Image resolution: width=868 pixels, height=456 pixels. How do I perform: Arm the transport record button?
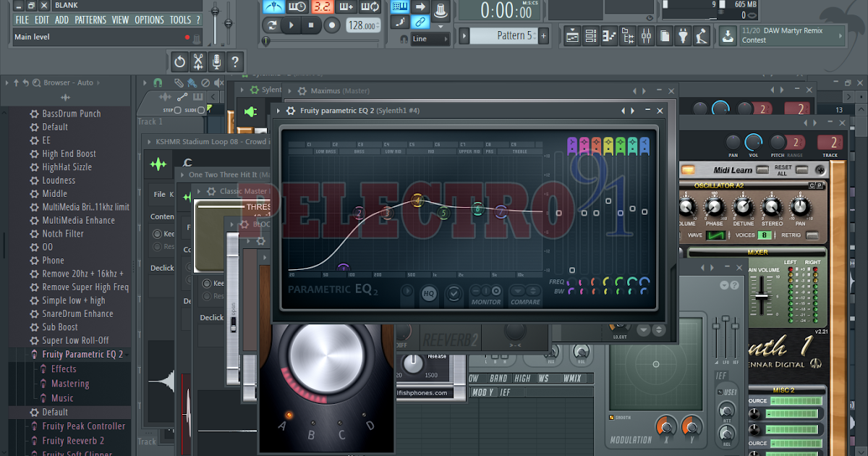(x=332, y=25)
